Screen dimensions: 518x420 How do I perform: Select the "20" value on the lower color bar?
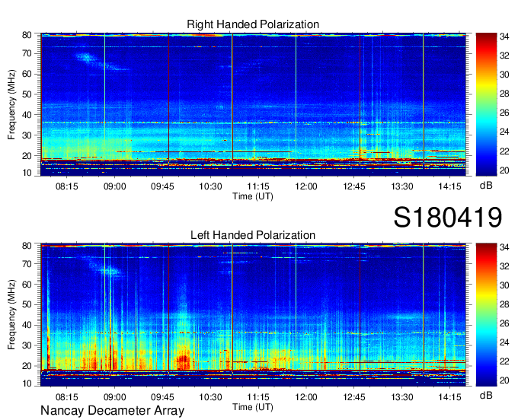point(504,380)
